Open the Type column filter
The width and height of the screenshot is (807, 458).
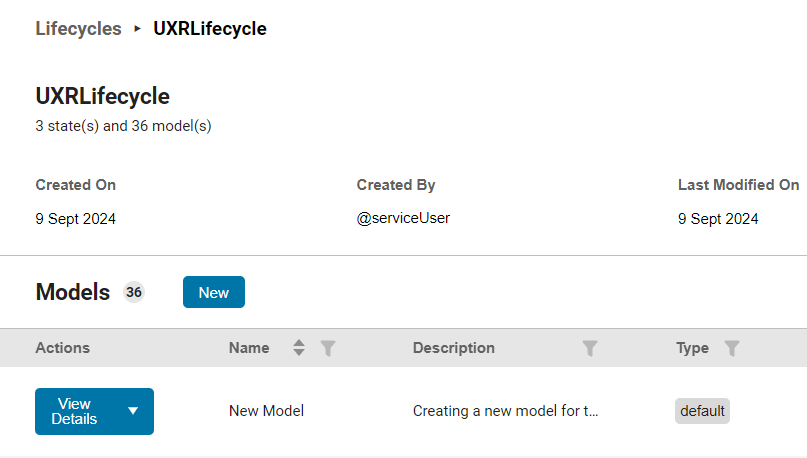(732, 348)
